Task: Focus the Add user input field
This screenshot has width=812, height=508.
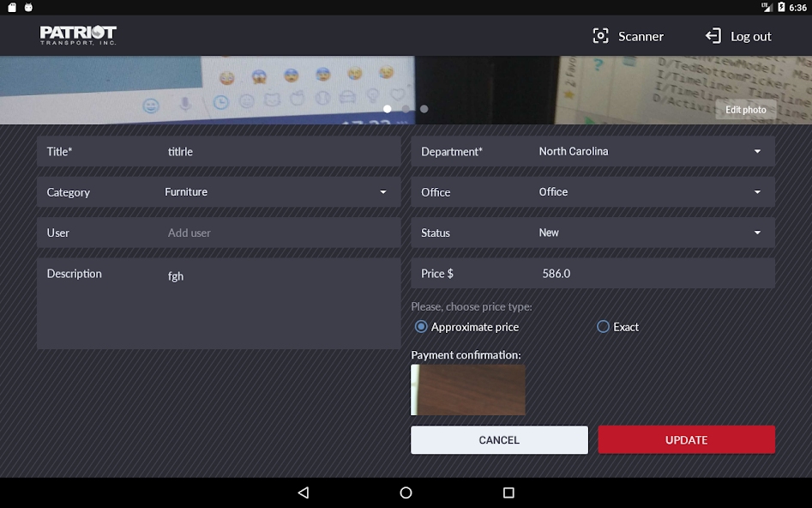Action: click(x=219, y=233)
